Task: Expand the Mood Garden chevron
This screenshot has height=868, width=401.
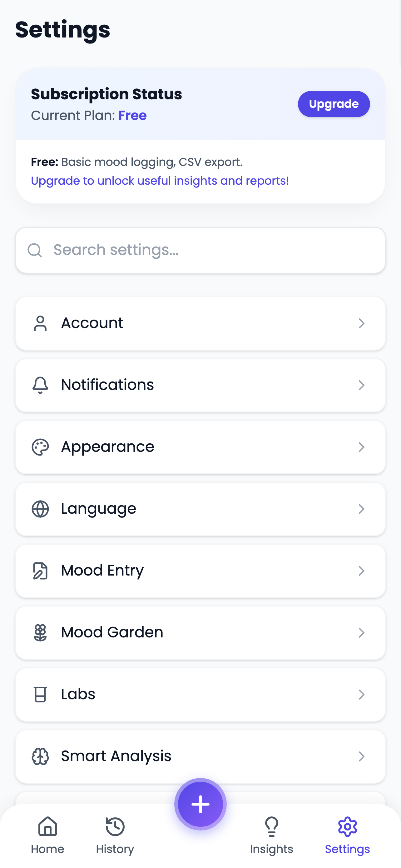Action: [x=361, y=633]
